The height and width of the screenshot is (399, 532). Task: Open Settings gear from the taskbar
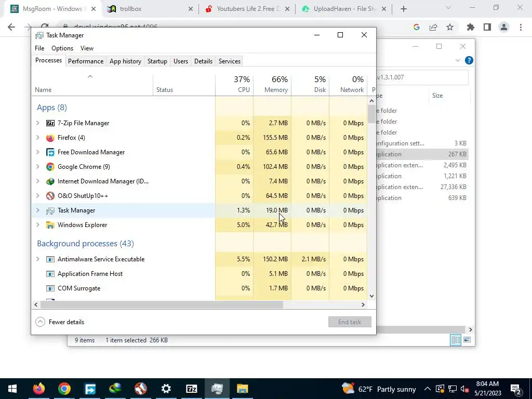tap(166, 389)
